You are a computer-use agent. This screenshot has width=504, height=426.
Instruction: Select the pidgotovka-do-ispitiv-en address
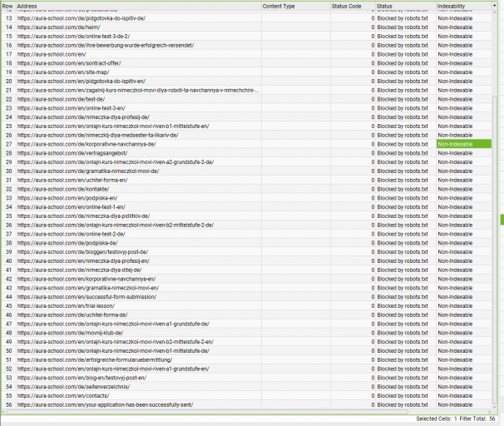[x=82, y=82]
